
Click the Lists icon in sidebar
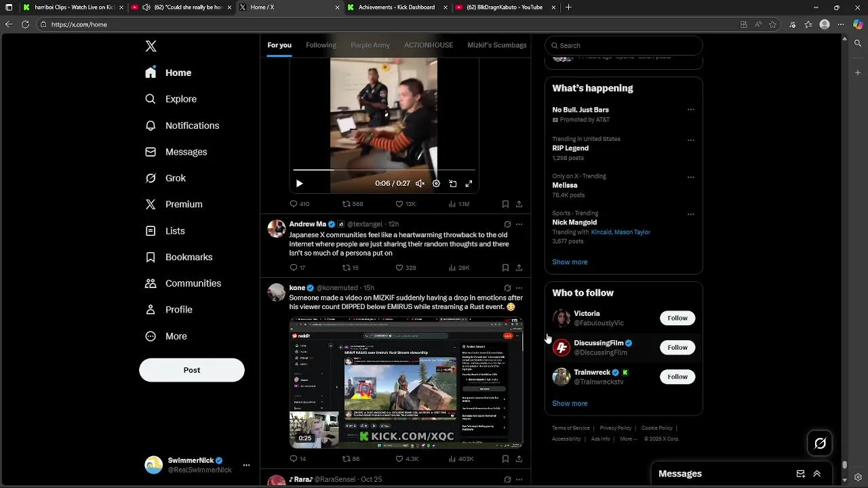point(151,231)
